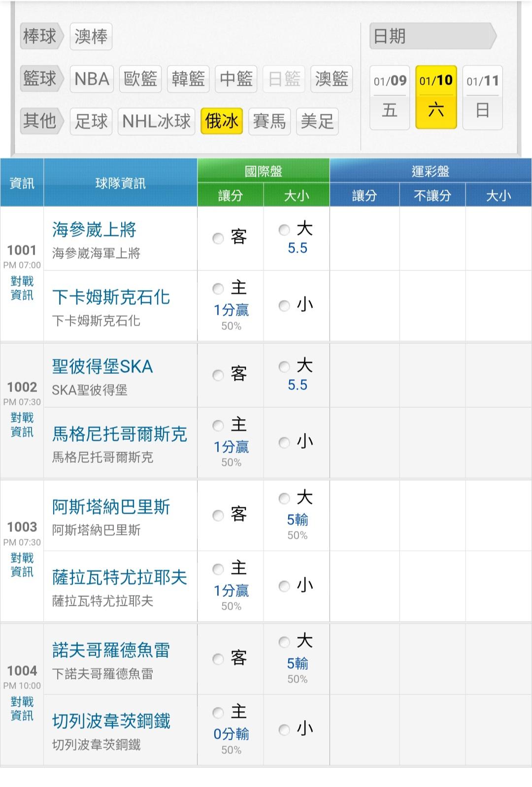Viewport: 532px width, 787px height.
Task: Open the 韓籃 basketball league
Action: point(188,79)
